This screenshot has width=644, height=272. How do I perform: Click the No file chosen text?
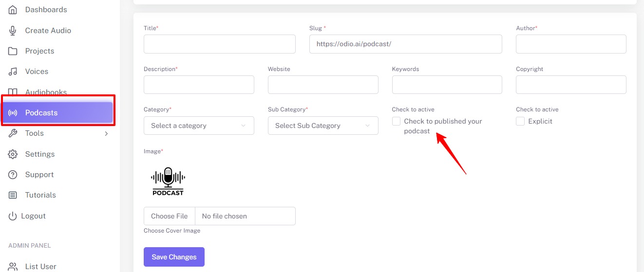[x=225, y=216]
